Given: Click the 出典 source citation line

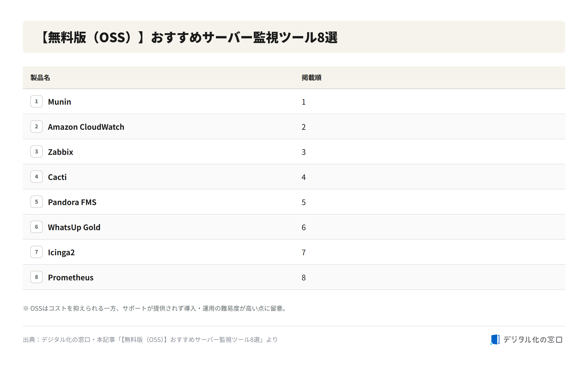Looking at the screenshot, I should click(150, 340).
